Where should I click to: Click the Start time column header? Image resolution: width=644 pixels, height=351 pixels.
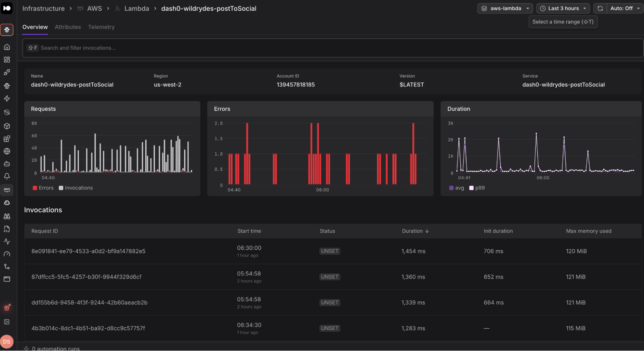point(249,231)
